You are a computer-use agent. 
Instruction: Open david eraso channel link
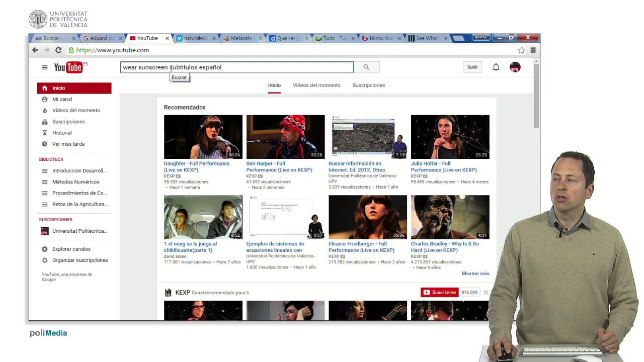click(175, 256)
